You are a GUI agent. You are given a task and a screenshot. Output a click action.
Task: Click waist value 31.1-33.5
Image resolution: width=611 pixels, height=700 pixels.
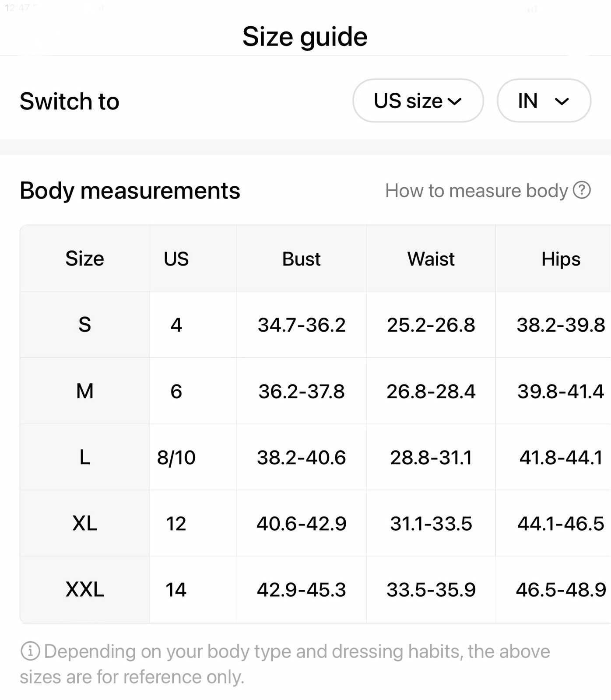pyautogui.click(x=431, y=524)
